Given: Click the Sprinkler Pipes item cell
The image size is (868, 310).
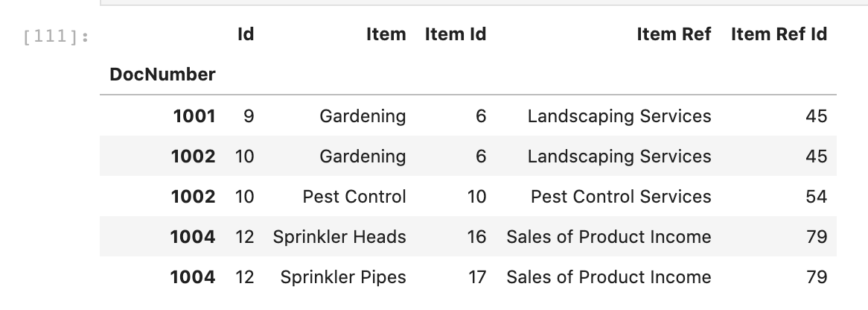Looking at the screenshot, I should click(x=343, y=277).
